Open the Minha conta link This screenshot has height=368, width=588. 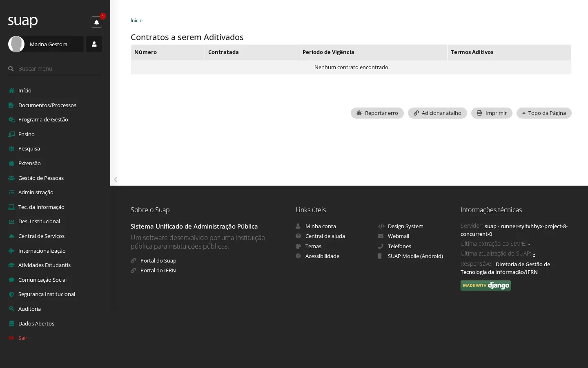point(321,226)
